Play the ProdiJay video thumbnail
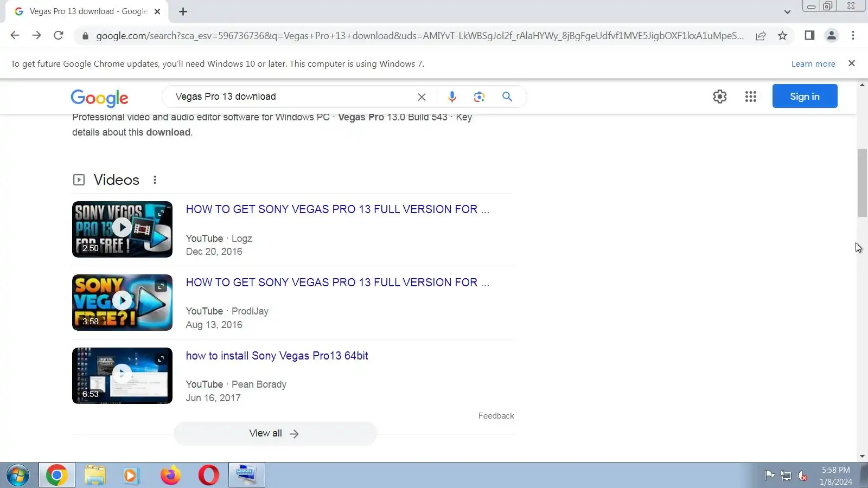Image resolution: width=868 pixels, height=488 pixels. (122, 303)
